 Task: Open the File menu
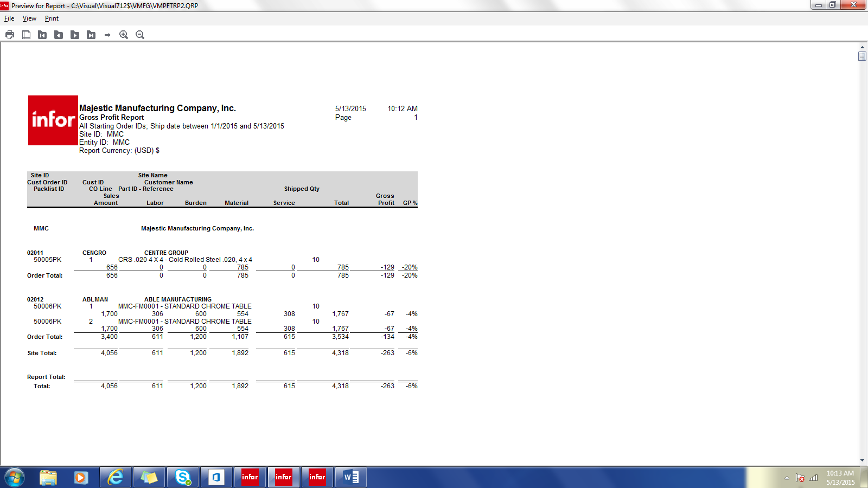tap(9, 18)
